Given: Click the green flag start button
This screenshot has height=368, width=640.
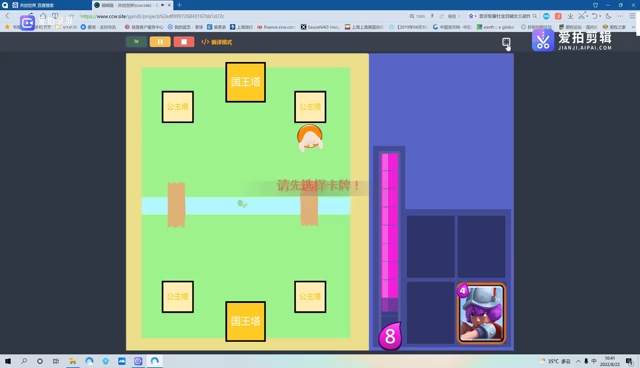Looking at the screenshot, I should click(136, 42).
